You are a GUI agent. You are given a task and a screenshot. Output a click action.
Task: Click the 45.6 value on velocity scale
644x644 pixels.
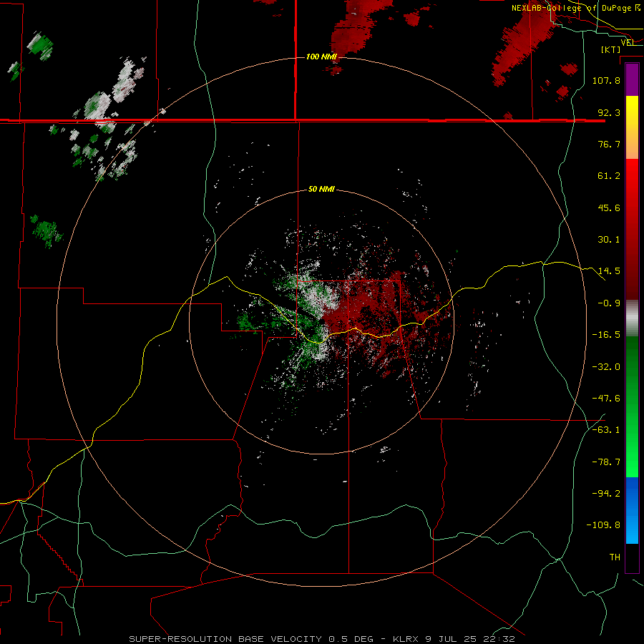point(609,208)
